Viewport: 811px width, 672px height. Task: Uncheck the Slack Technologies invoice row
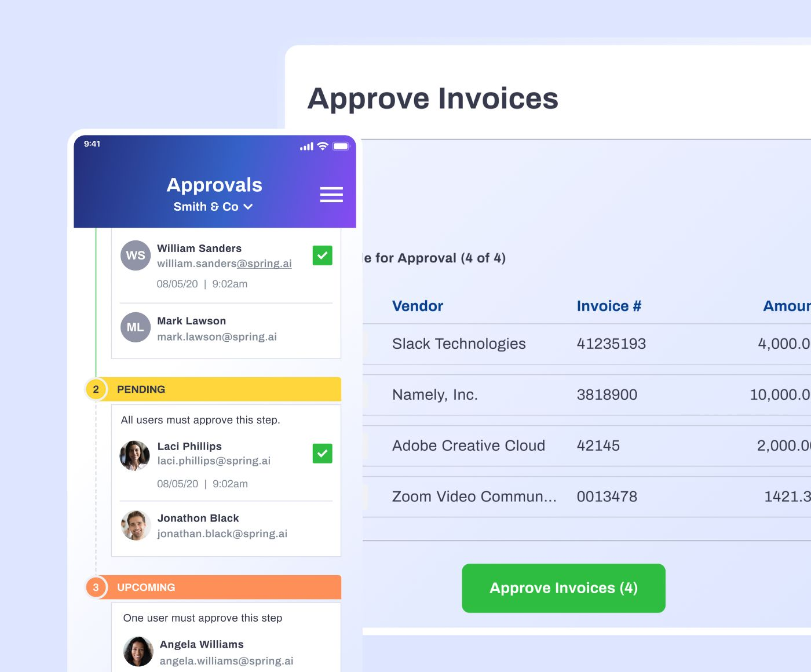pos(367,344)
